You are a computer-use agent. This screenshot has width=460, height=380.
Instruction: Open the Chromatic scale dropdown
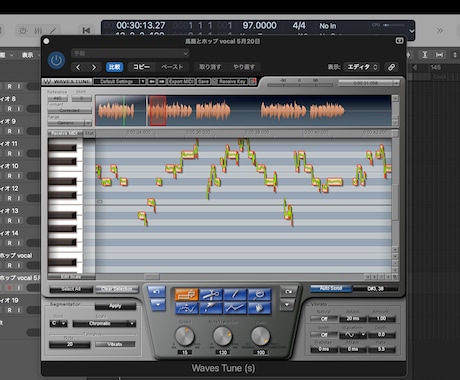tap(104, 323)
